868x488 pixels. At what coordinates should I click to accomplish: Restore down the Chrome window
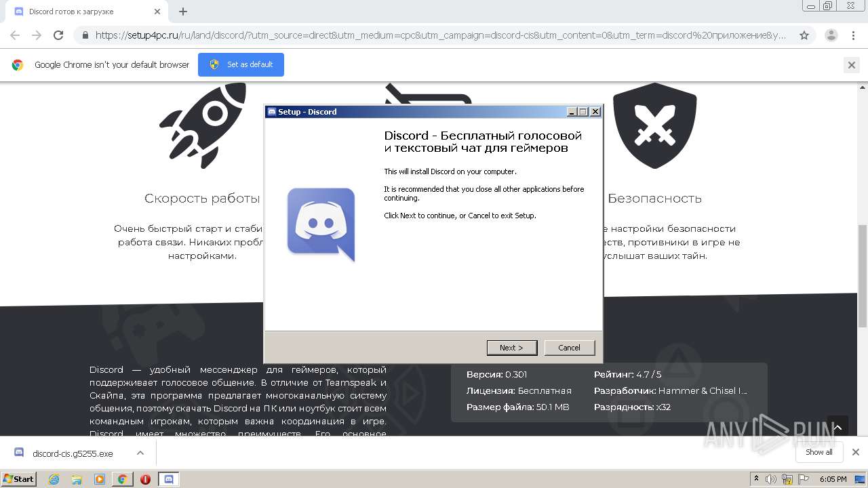point(827,6)
